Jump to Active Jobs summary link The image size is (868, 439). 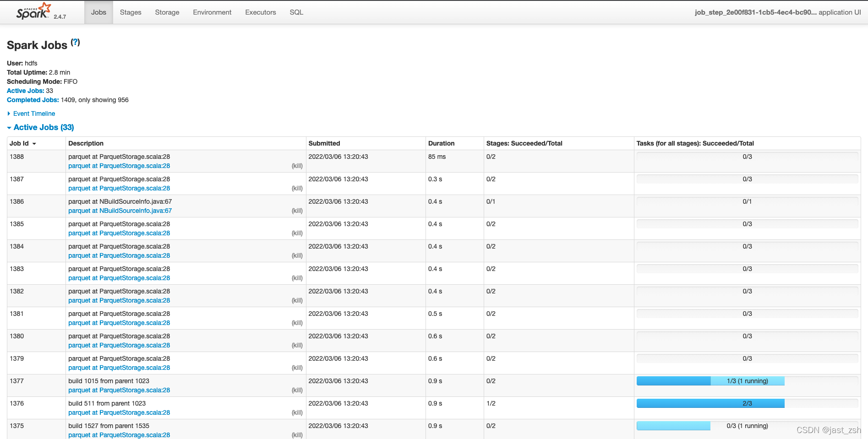point(25,91)
